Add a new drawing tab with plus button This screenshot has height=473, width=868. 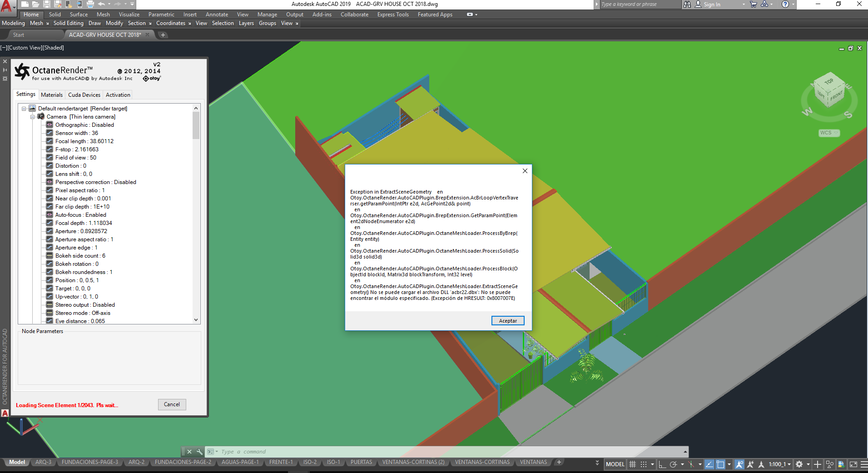pos(163,35)
